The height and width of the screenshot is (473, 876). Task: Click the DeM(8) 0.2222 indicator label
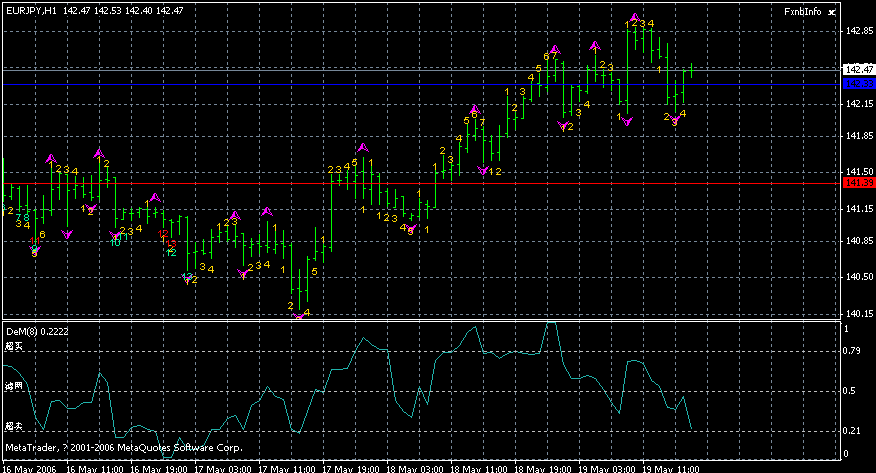click(x=37, y=331)
